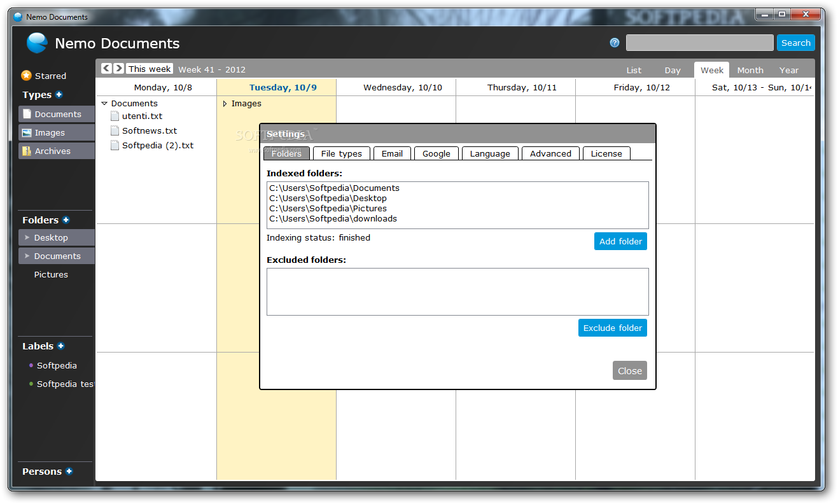The height and width of the screenshot is (504, 838).
Task: Open the blue help question mark icon
Action: click(x=614, y=43)
